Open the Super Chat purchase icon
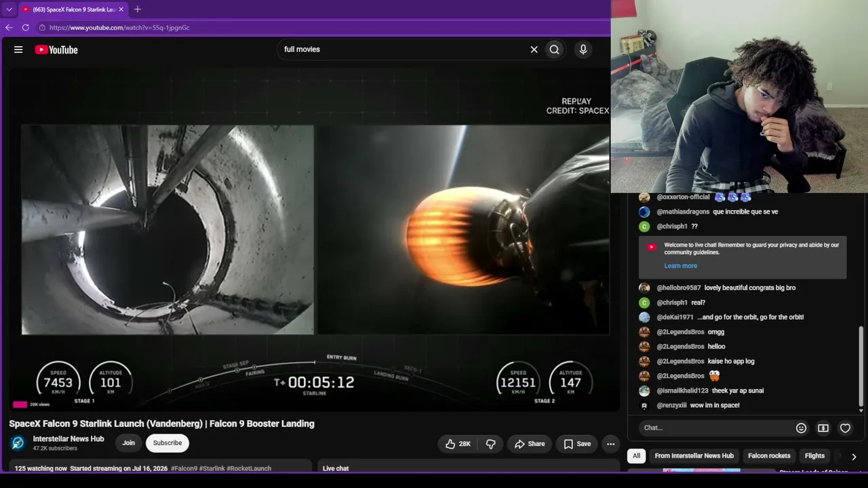The width and height of the screenshot is (868, 488). [x=823, y=428]
